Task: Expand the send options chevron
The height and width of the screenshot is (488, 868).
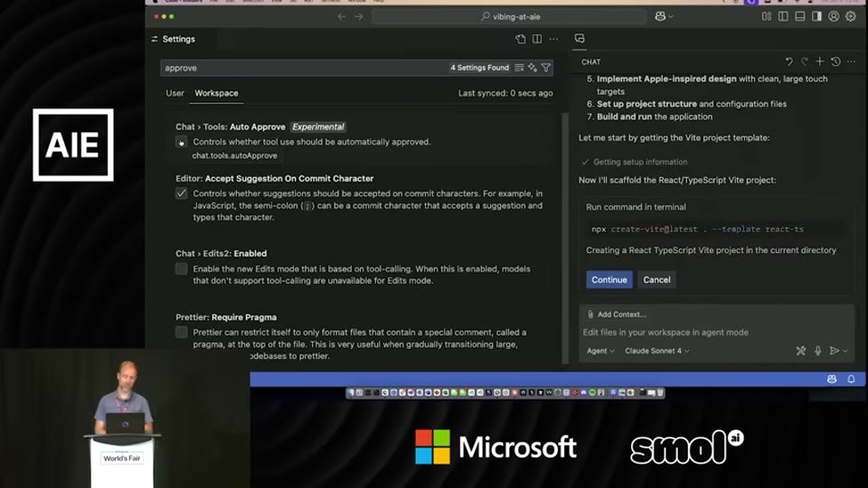Action: point(845,352)
